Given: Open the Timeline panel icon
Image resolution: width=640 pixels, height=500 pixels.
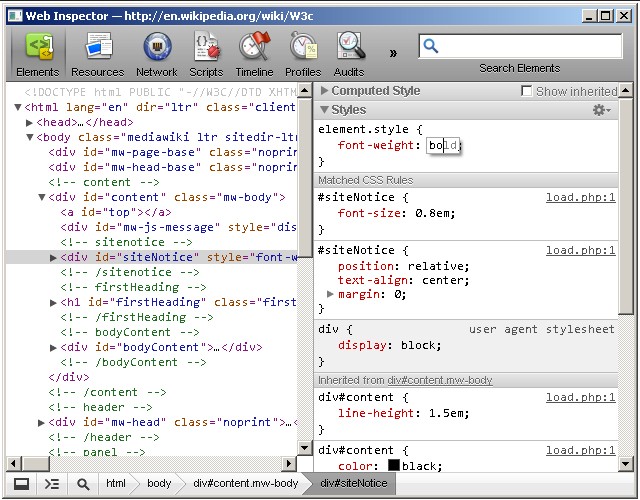Looking at the screenshot, I should [x=255, y=46].
